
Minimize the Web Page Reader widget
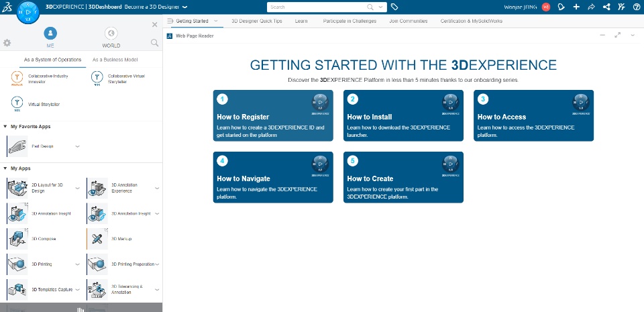click(602, 36)
